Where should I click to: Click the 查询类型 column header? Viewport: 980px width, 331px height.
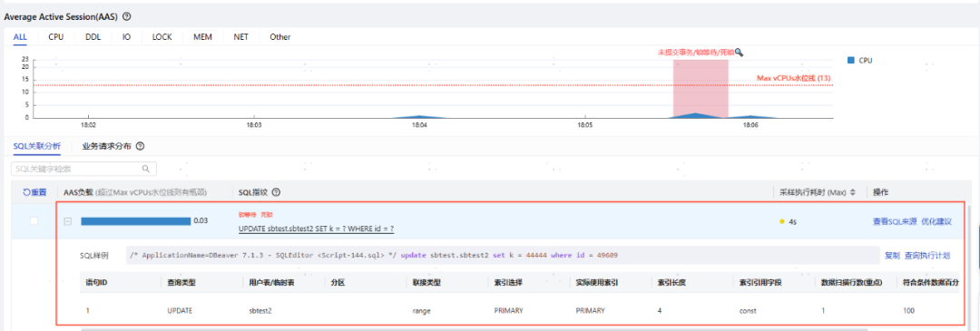click(x=181, y=283)
